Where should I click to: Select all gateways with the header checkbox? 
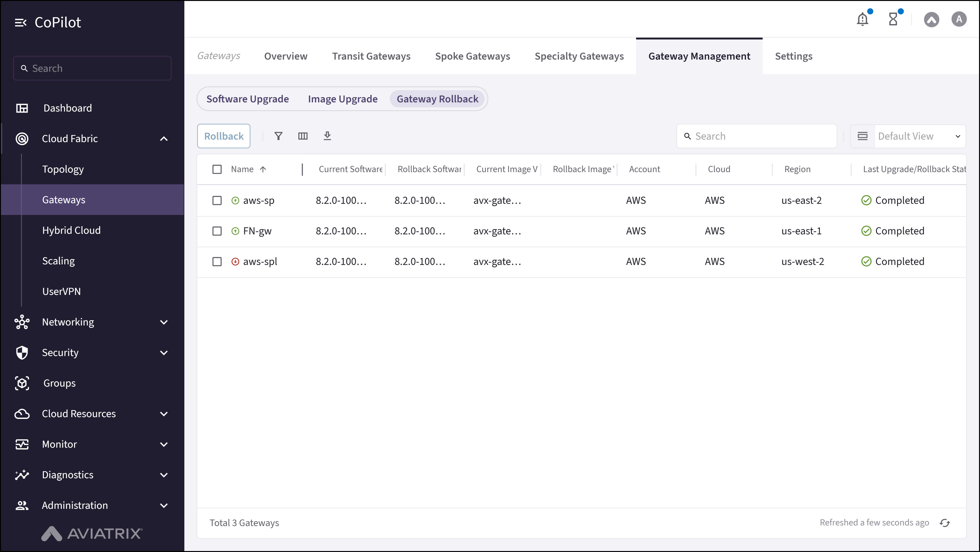tap(217, 169)
